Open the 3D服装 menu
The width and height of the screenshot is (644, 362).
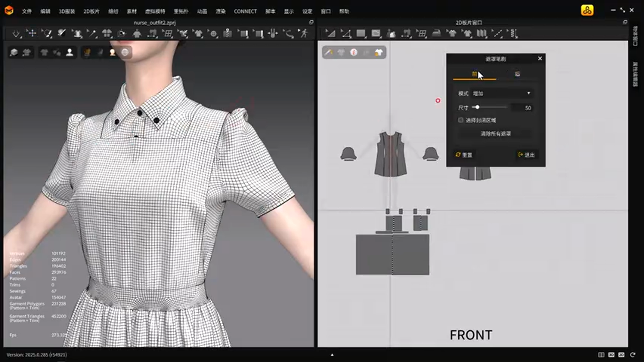tap(66, 11)
